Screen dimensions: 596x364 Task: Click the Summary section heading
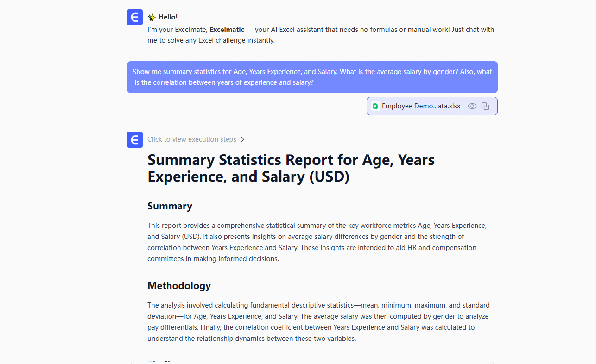(x=170, y=206)
